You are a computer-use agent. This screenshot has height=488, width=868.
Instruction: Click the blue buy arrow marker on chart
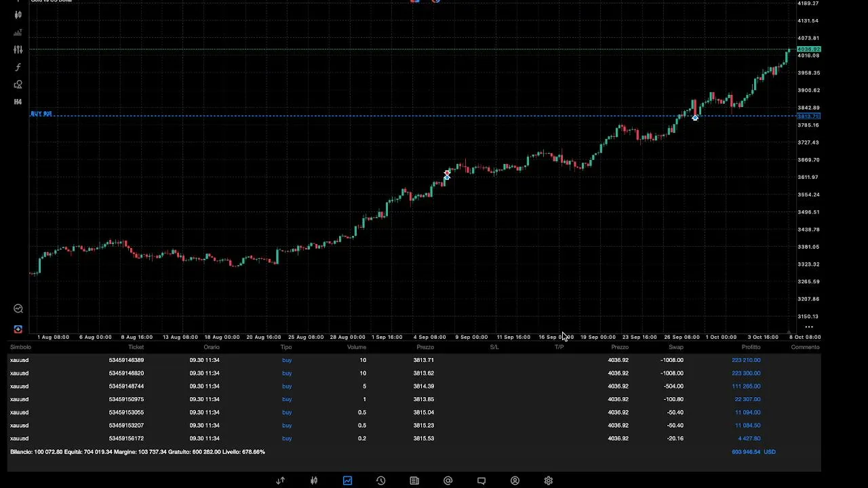click(695, 118)
